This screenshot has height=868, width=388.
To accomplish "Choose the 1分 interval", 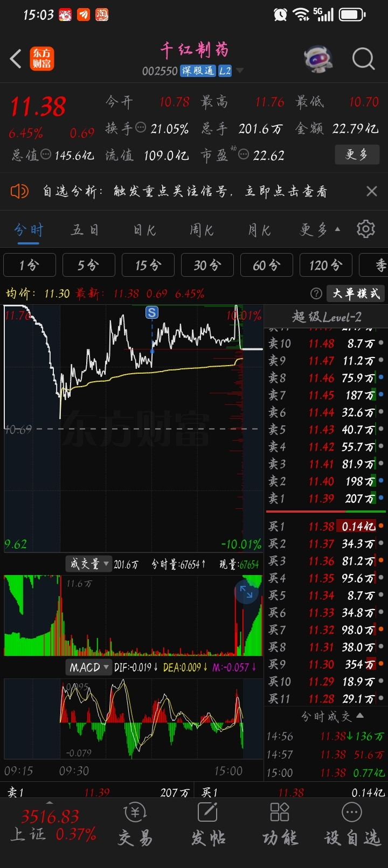I will (x=29, y=265).
